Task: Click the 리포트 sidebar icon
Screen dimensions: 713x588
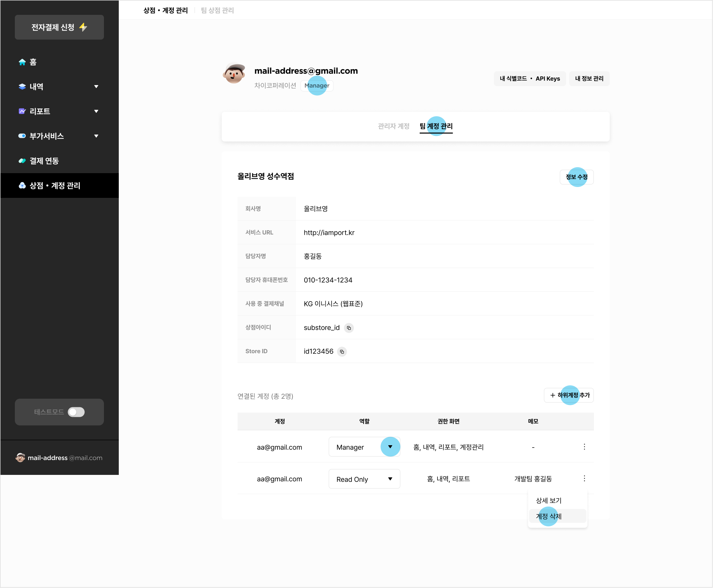Action: pyautogui.click(x=21, y=111)
